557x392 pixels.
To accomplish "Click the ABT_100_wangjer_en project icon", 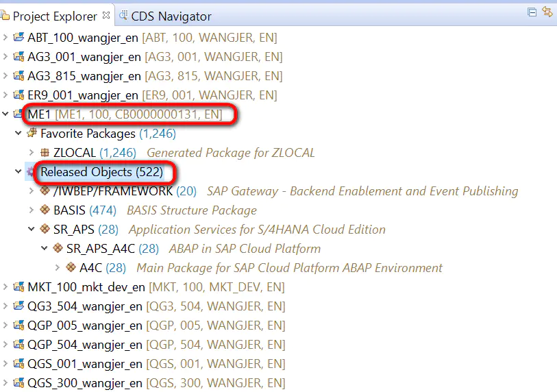I will 18,37.
